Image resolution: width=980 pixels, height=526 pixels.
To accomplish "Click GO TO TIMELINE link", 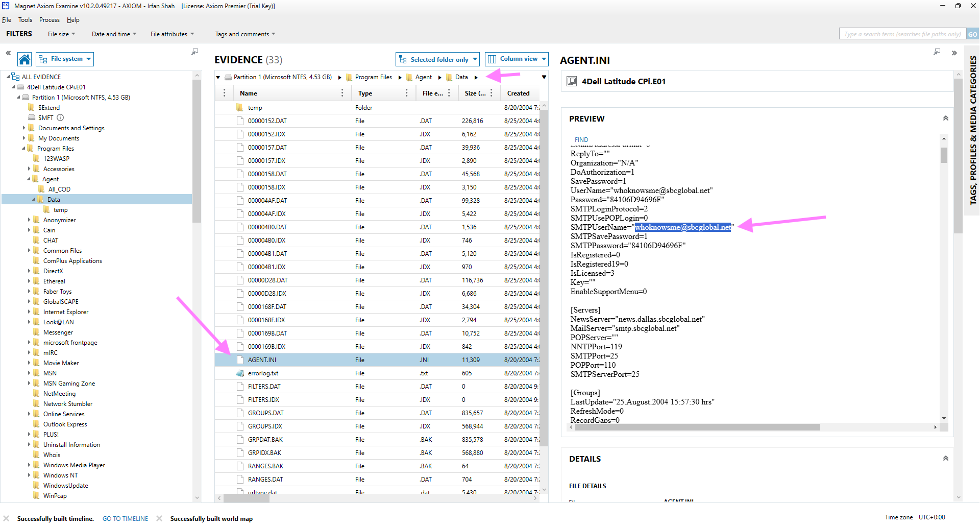I will pyautogui.click(x=125, y=518).
